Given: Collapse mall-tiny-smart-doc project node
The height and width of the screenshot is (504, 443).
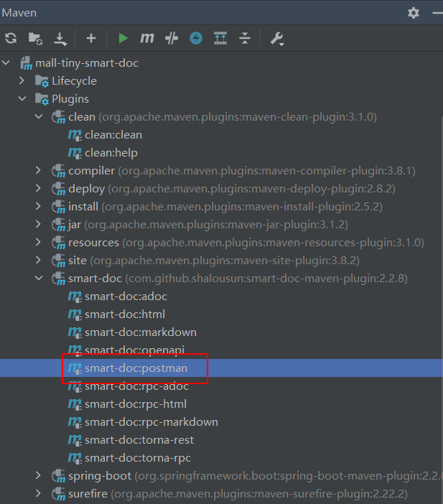Looking at the screenshot, I should pyautogui.click(x=6, y=62).
